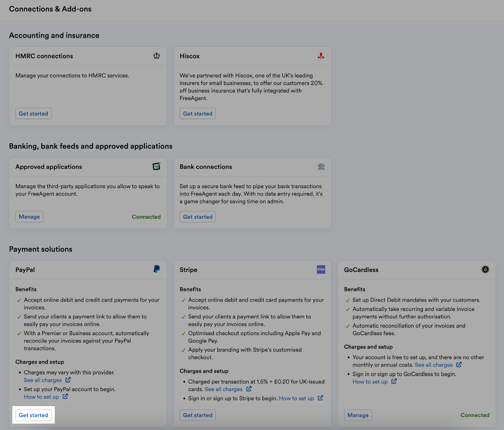Click Connected status in GoCardless card

(x=475, y=415)
